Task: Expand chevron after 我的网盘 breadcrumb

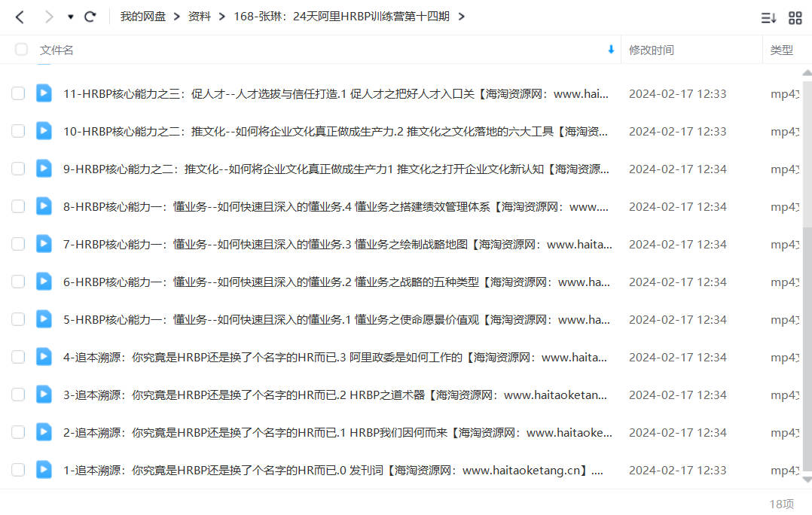Action: pyautogui.click(x=176, y=17)
